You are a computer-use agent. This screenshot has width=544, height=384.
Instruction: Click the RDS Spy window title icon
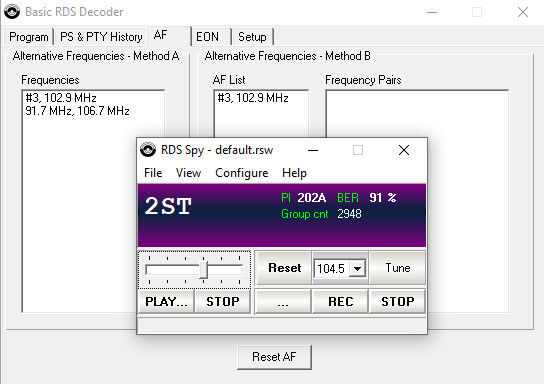click(148, 150)
